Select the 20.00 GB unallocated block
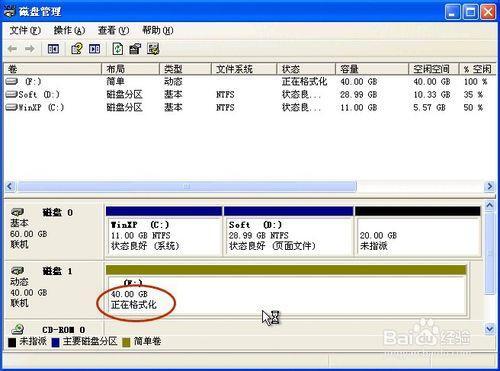 (x=418, y=232)
